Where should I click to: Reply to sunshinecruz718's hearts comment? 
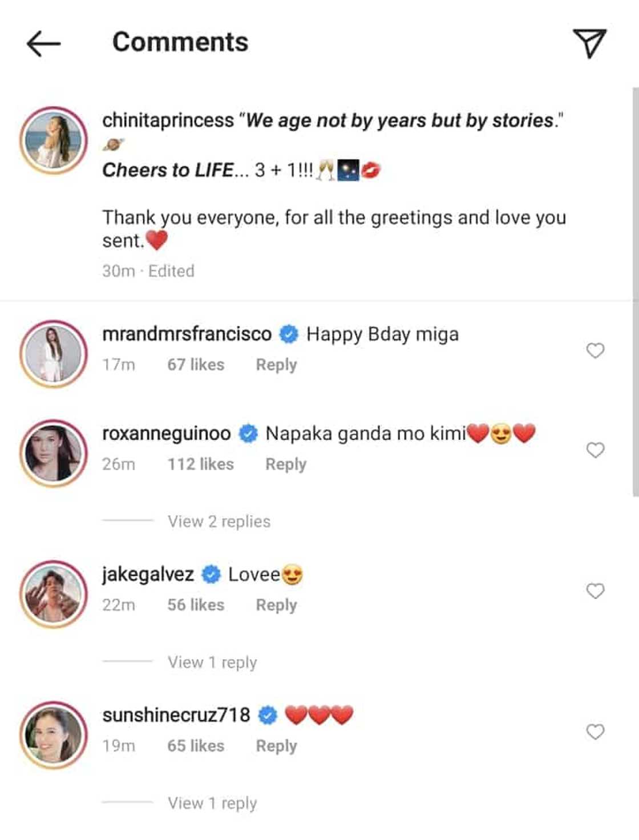point(276,746)
